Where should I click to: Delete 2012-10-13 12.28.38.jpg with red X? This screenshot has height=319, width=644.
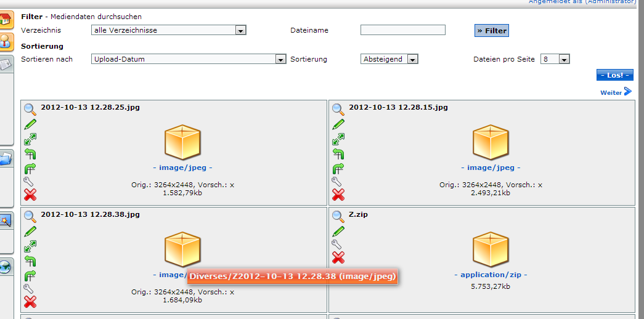point(30,302)
